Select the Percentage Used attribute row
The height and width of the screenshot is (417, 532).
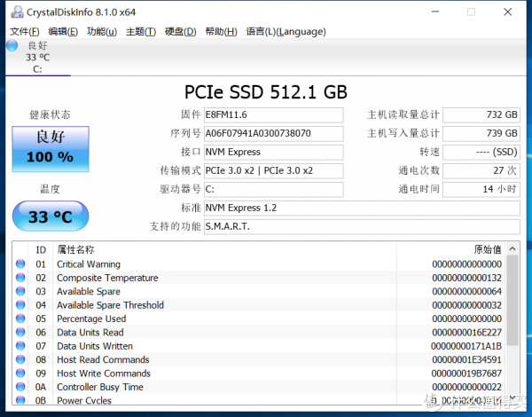(259, 319)
